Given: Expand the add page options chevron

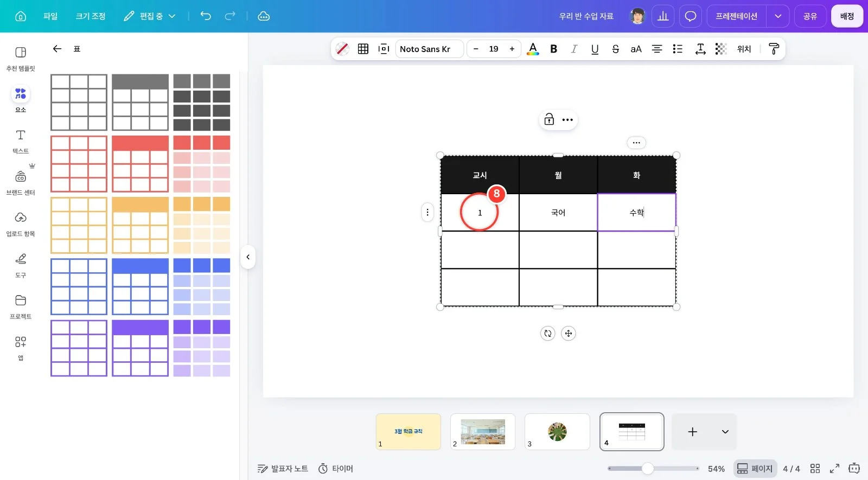Looking at the screenshot, I should 725,432.
